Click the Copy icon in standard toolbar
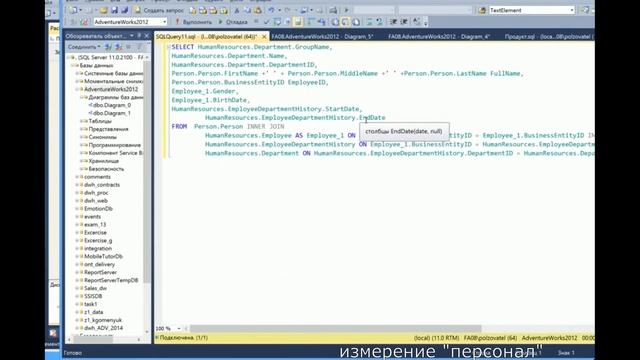 (x=247, y=10)
